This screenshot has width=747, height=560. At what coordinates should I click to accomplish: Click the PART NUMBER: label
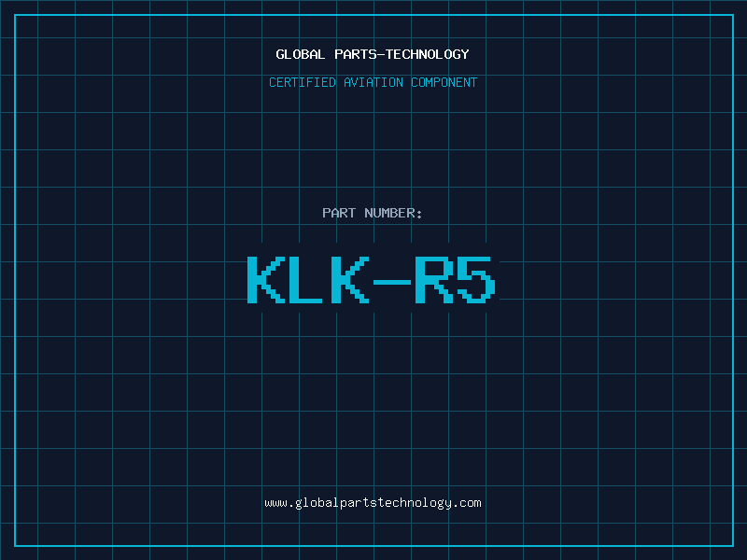click(x=373, y=213)
